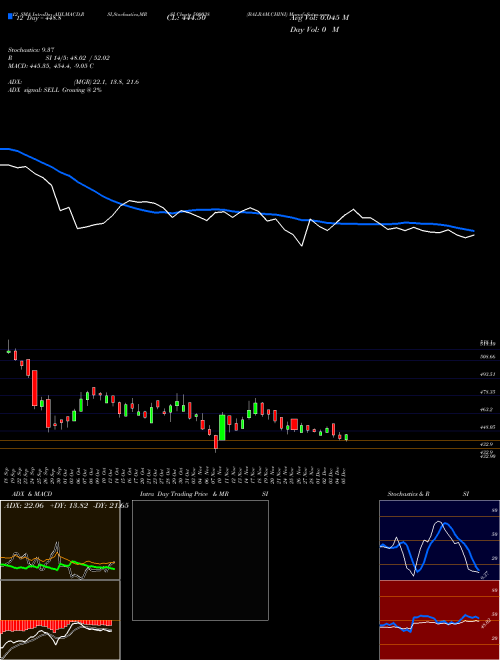This screenshot has width=500, height=660.
Task: Click the 'Day Vol: 0 M' label
Action: pyautogui.click(x=314, y=30)
